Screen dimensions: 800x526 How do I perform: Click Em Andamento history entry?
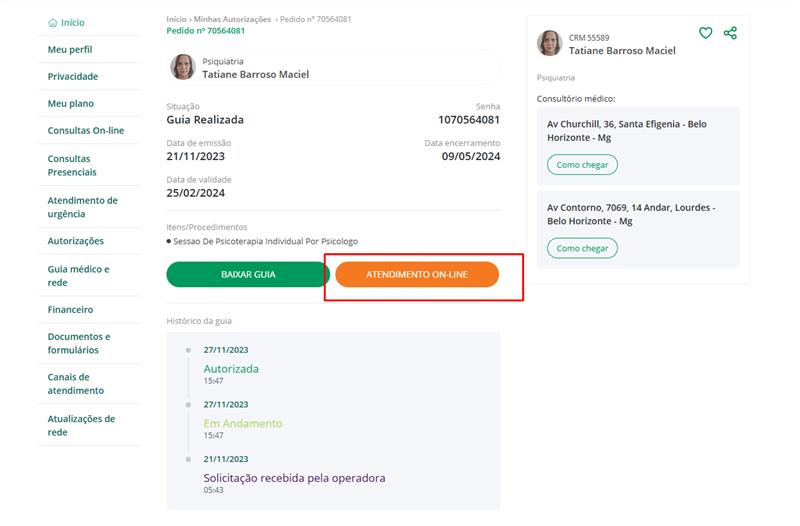[x=243, y=423]
